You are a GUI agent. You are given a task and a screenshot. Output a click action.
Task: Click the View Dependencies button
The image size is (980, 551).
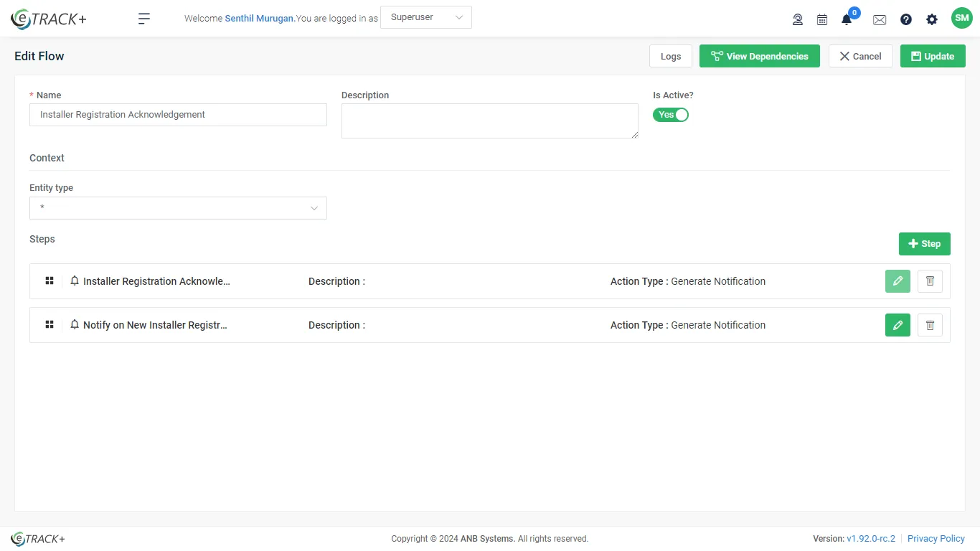pyautogui.click(x=759, y=56)
